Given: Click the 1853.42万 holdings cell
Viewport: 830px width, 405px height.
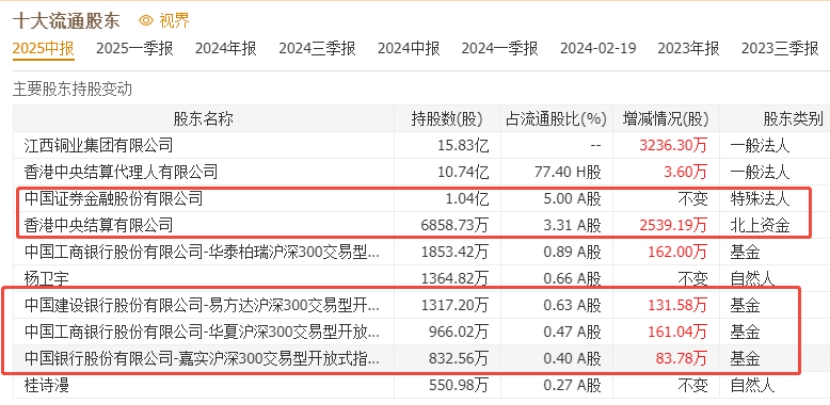Looking at the screenshot, I should [455, 252].
